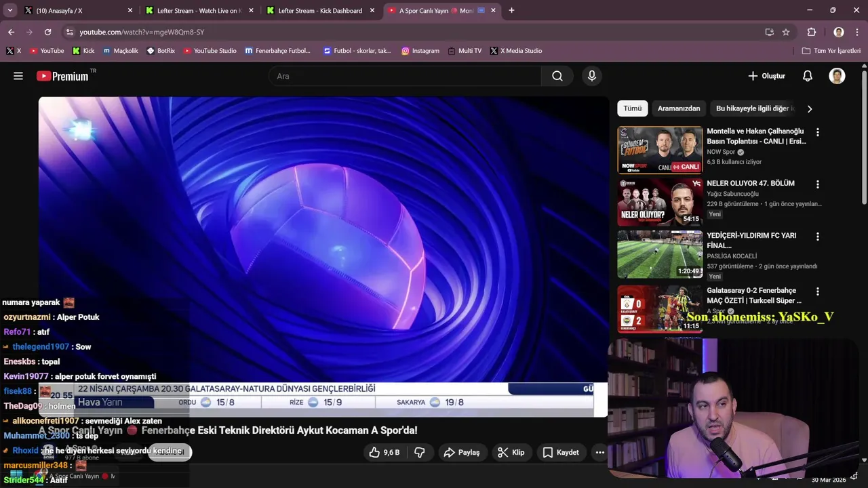Select Bu hikayeyle ilgili diğer chip
Viewport: 868px width, 488px height.
coord(755,108)
